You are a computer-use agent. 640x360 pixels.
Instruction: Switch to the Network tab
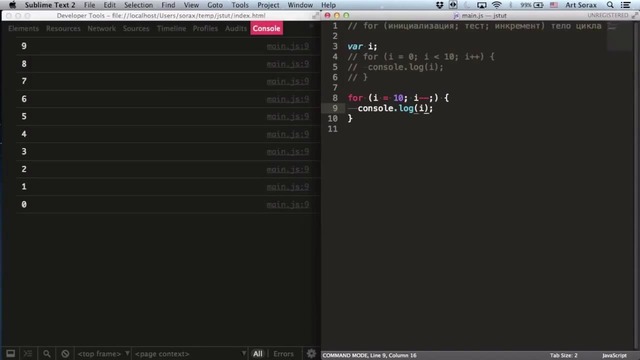point(102,28)
